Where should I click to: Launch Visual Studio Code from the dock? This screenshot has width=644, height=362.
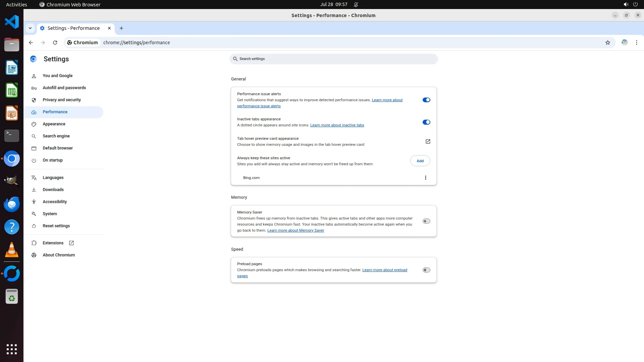tap(12, 22)
